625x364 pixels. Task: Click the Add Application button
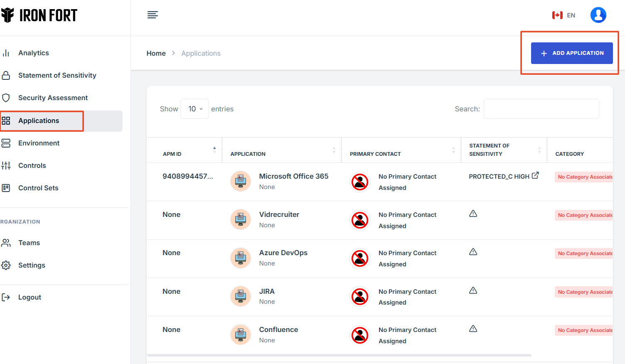click(x=571, y=53)
